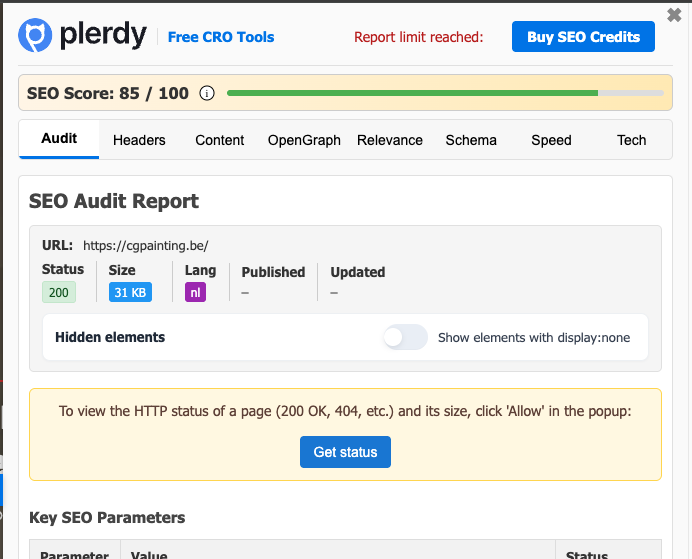Click Show elements with display:none label

534,338
